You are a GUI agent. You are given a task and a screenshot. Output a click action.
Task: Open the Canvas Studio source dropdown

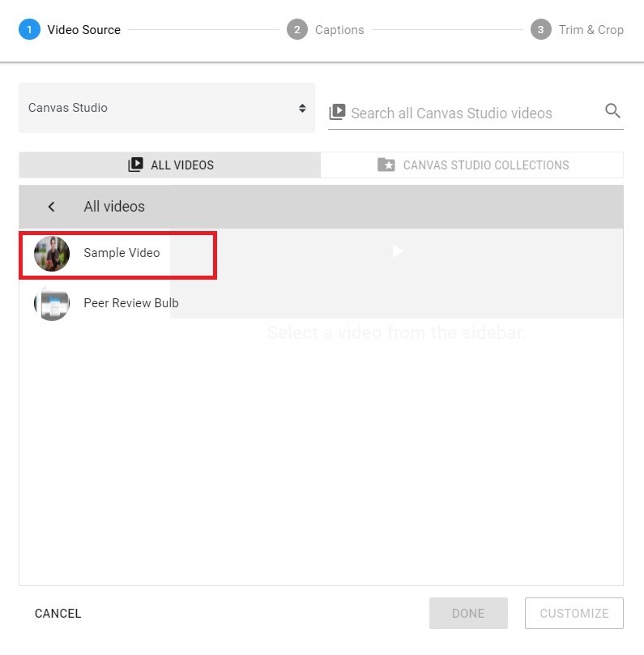coord(167,108)
